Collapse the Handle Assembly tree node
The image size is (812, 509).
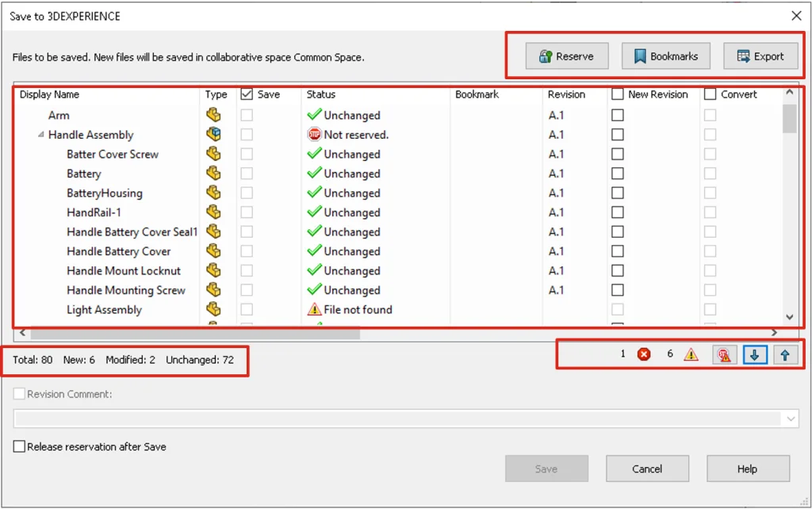click(40, 135)
